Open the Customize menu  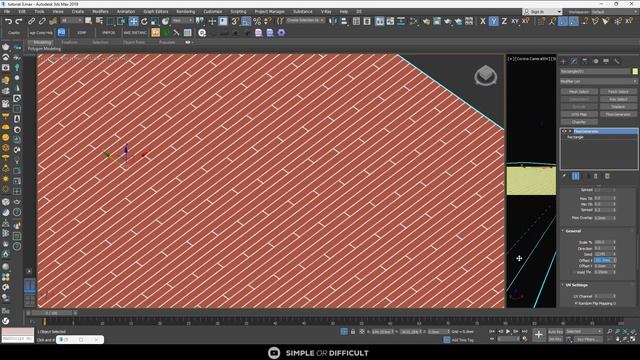coord(213,12)
